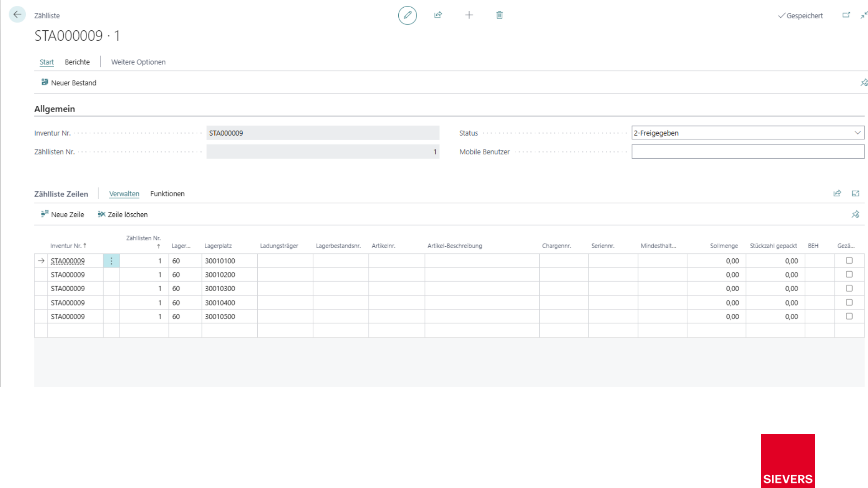Sort by Zähllisten Nr. column header
Screen dimensions: 868x488
coord(143,242)
